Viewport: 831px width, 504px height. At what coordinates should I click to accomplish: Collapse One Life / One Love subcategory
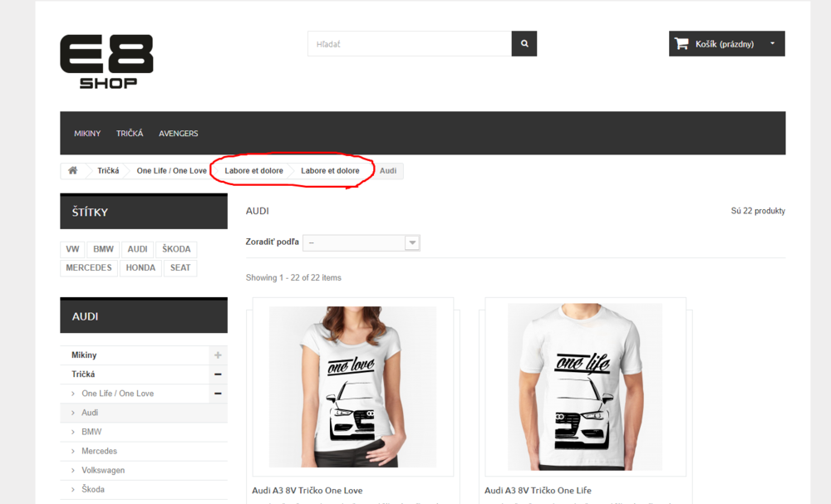tap(218, 394)
